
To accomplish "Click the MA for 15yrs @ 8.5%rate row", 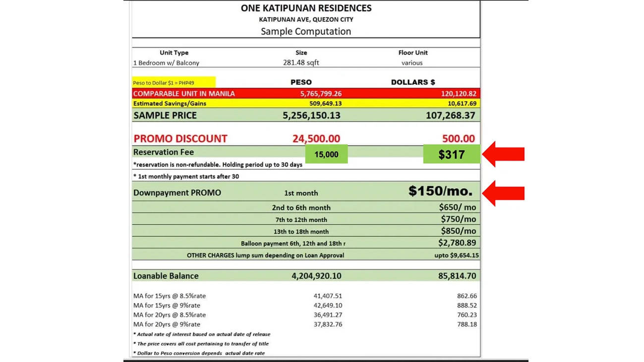I will (305, 296).
